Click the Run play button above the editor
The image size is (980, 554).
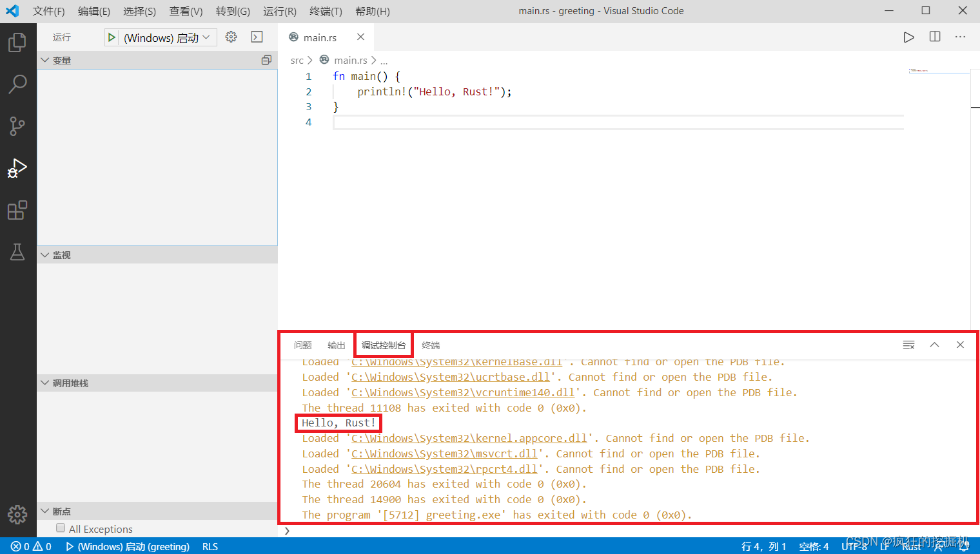(909, 37)
